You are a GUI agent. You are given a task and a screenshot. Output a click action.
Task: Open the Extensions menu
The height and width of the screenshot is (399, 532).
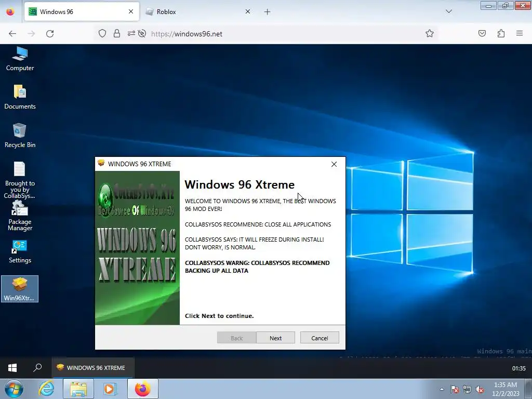click(x=501, y=33)
